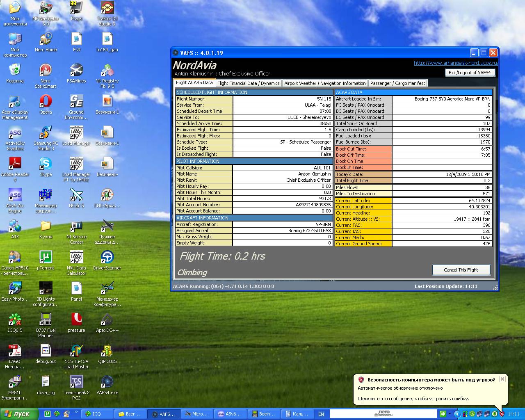Open Adobe Reader 9 shortcut
The height and width of the screenshot is (420, 525).
click(x=15, y=169)
